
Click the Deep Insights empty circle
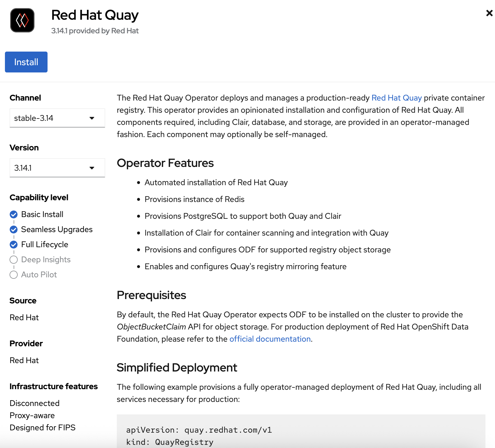pyautogui.click(x=14, y=260)
